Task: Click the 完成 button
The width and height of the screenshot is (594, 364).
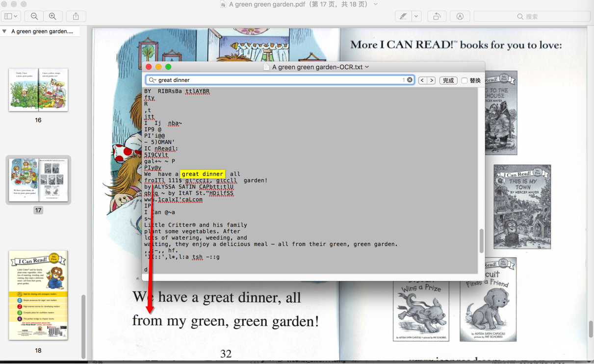Action: pyautogui.click(x=448, y=80)
